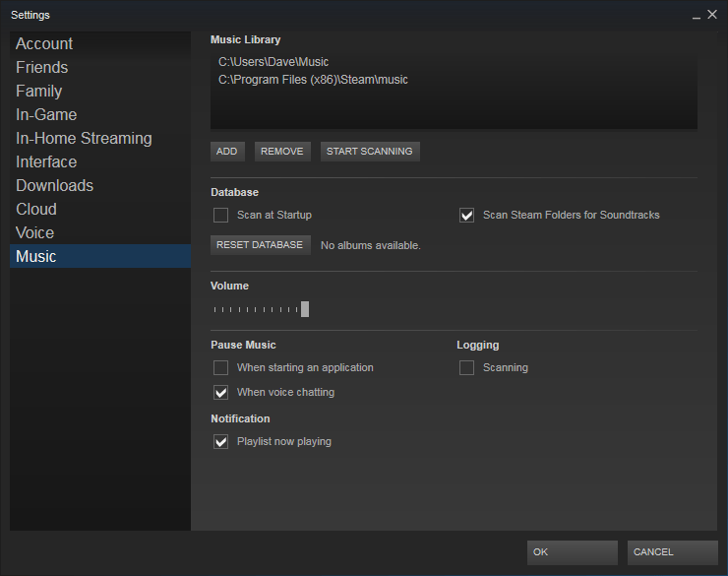Open the Account settings section
728x576 pixels.
point(44,43)
